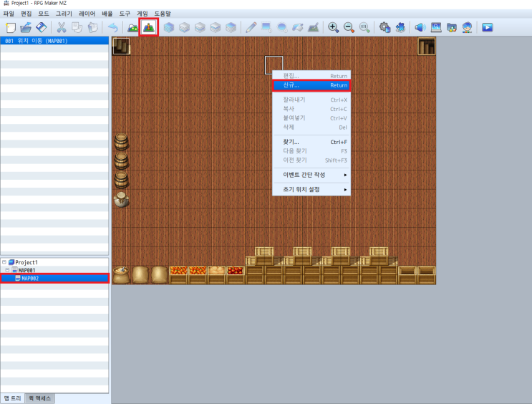Screen dimensions: 532x404
Task: Zoom in with the plus magnifier
Action: tap(334, 27)
